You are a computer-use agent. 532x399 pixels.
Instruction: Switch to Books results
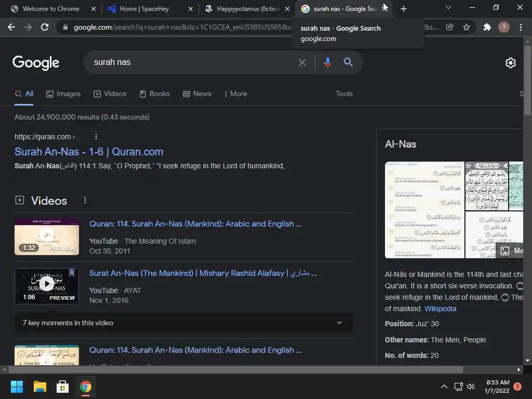point(155,94)
